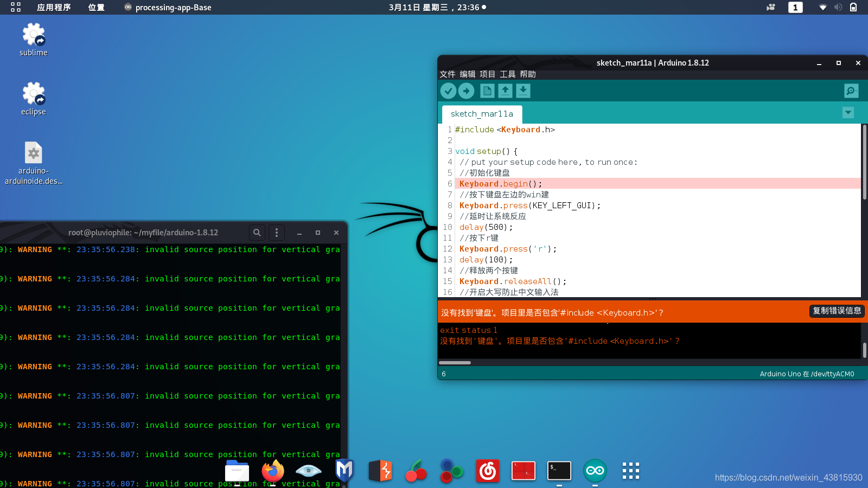Click the battery tray icon

(853, 7)
